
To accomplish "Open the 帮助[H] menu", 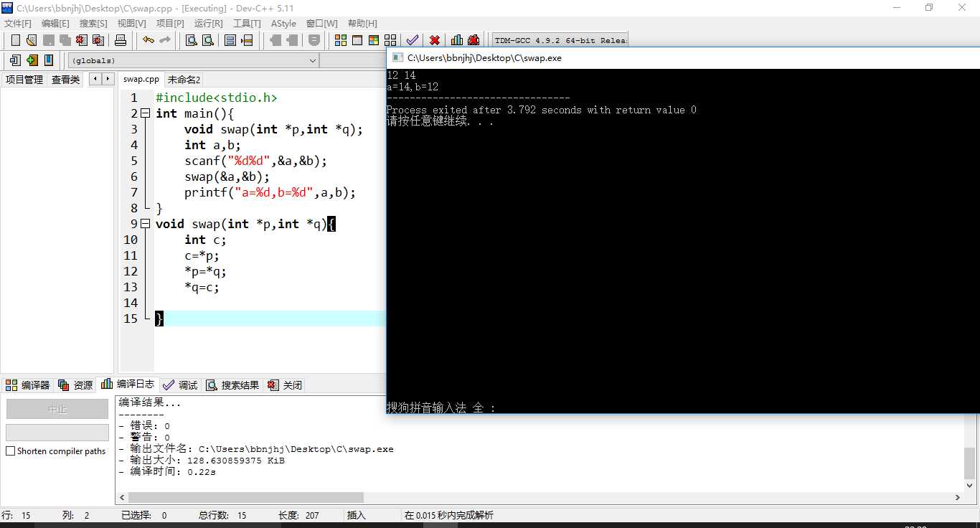I will click(x=362, y=24).
